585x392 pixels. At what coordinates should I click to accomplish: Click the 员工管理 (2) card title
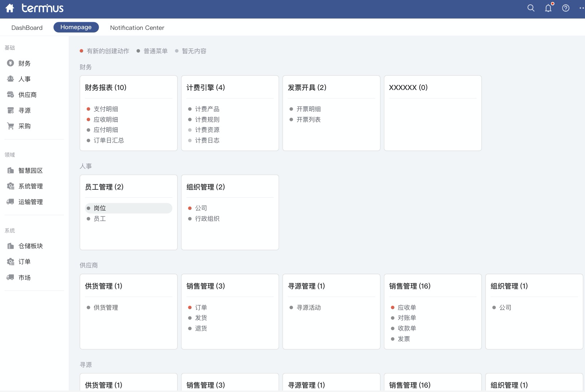point(104,187)
